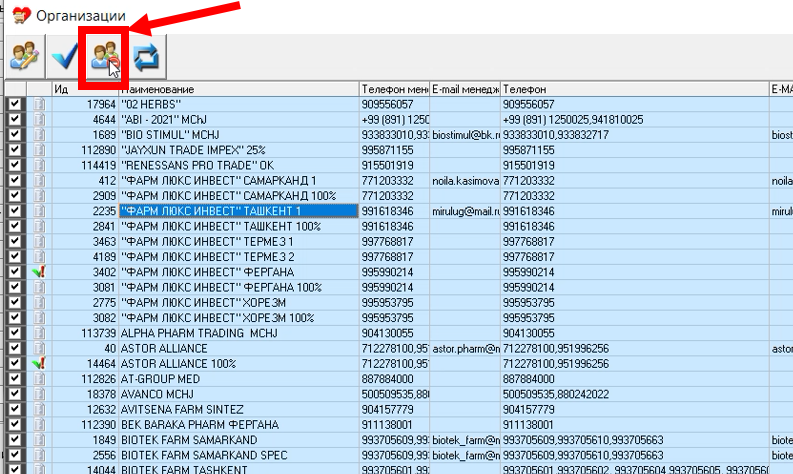The height and width of the screenshot is (474, 793).
Task: Select the name cell BEK BARAKA PHARM ФЕРГАНА
Action: click(239, 424)
